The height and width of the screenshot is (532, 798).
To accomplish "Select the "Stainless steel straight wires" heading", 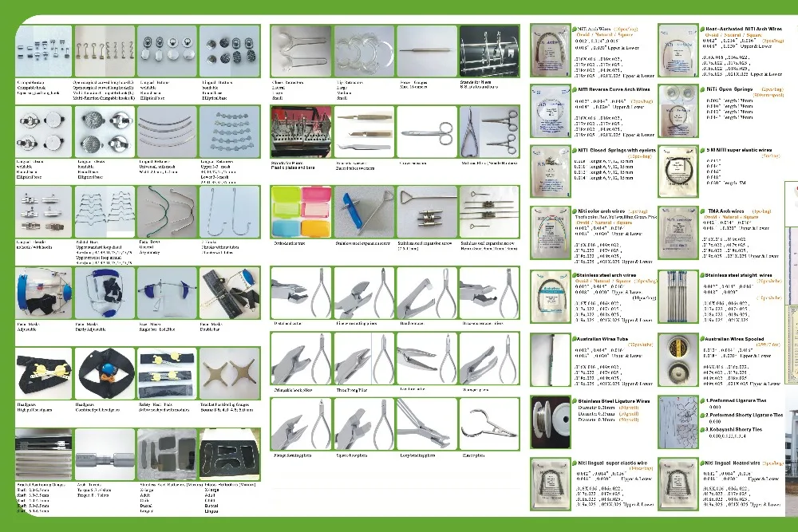I will tap(738, 275).
